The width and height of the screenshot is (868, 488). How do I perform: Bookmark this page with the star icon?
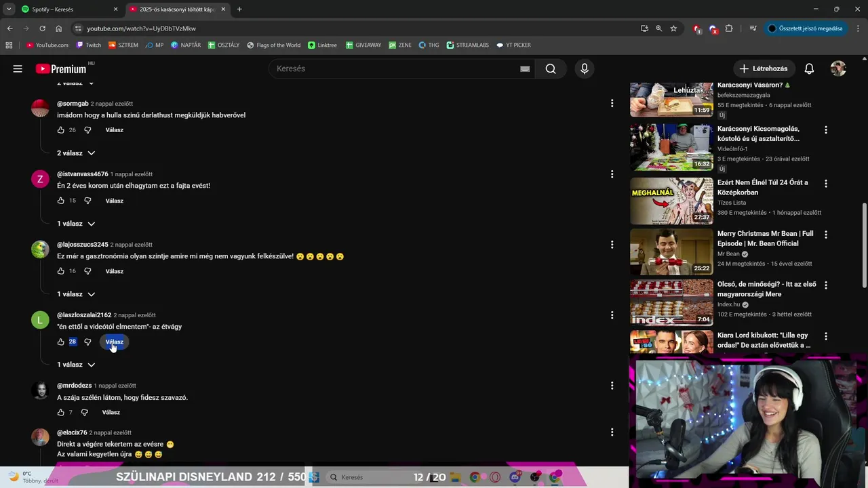(673, 28)
